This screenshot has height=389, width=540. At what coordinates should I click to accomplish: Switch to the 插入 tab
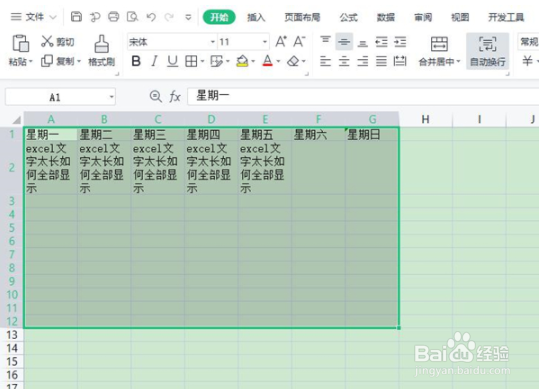[x=256, y=17]
